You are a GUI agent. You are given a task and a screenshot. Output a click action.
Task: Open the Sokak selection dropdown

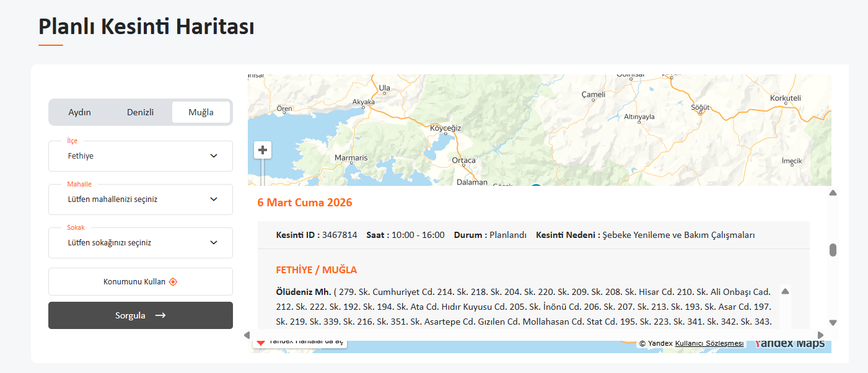(141, 243)
